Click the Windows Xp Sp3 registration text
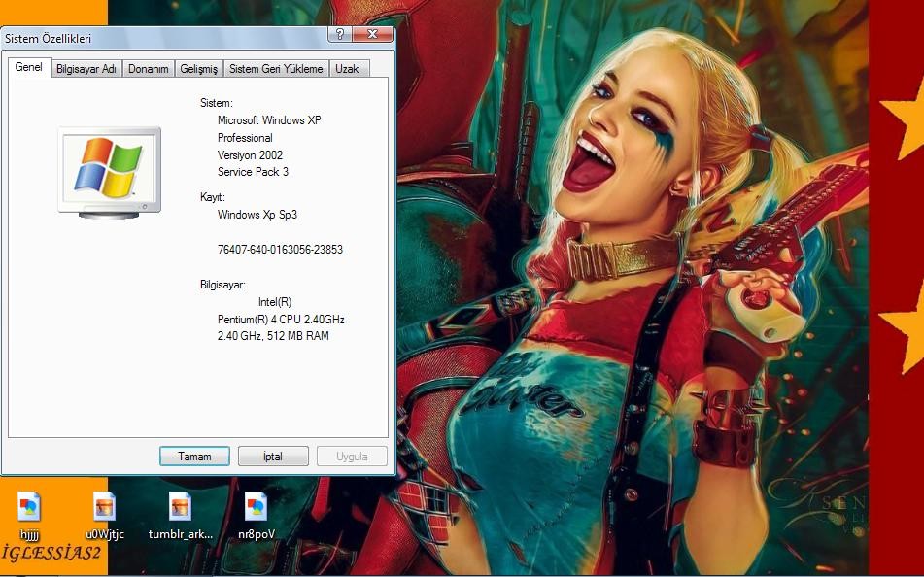 coord(257,215)
